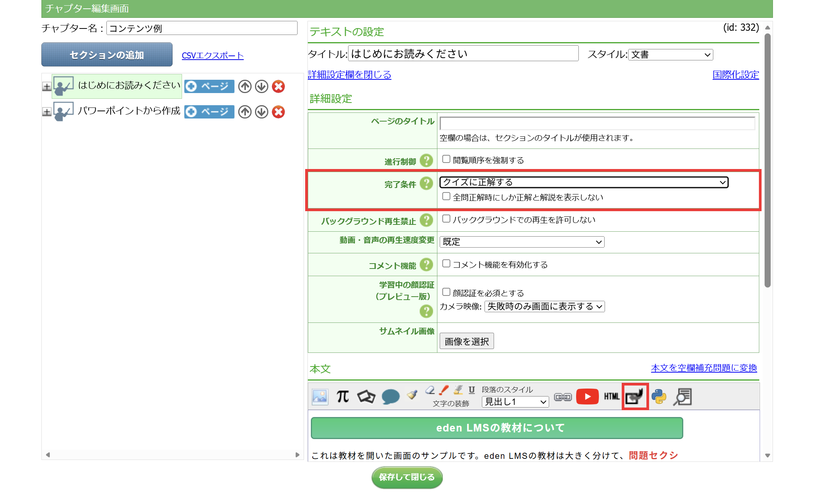Open help for 完了条件
The image size is (814, 504).
point(426,184)
